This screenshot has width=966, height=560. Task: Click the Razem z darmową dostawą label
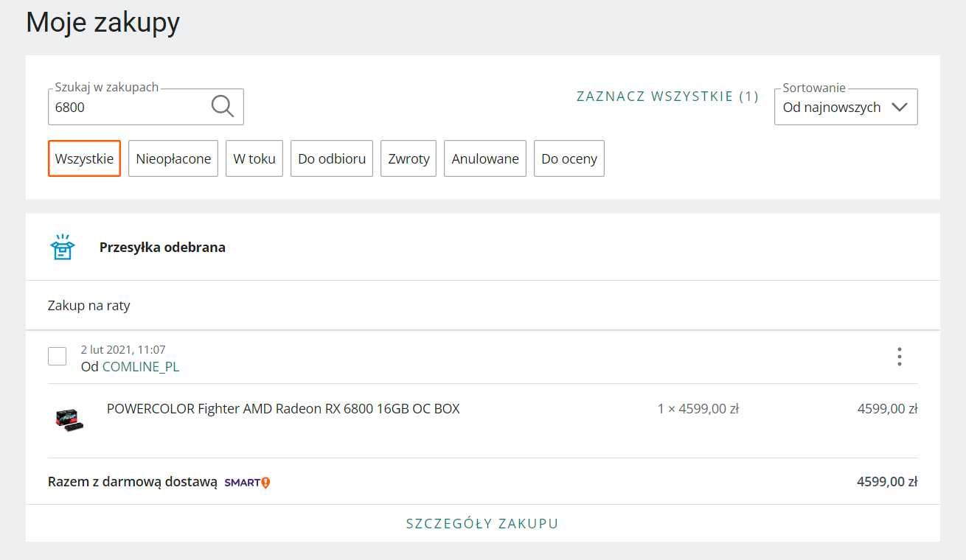(x=133, y=482)
